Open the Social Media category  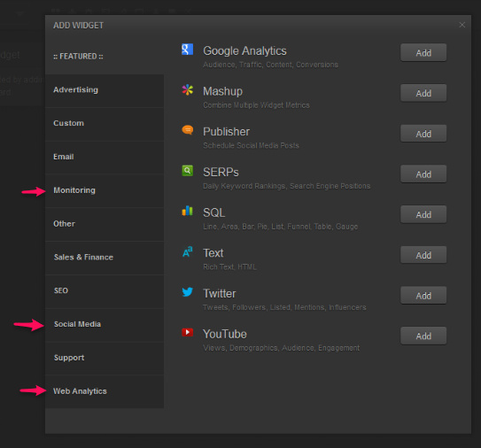(x=105, y=324)
